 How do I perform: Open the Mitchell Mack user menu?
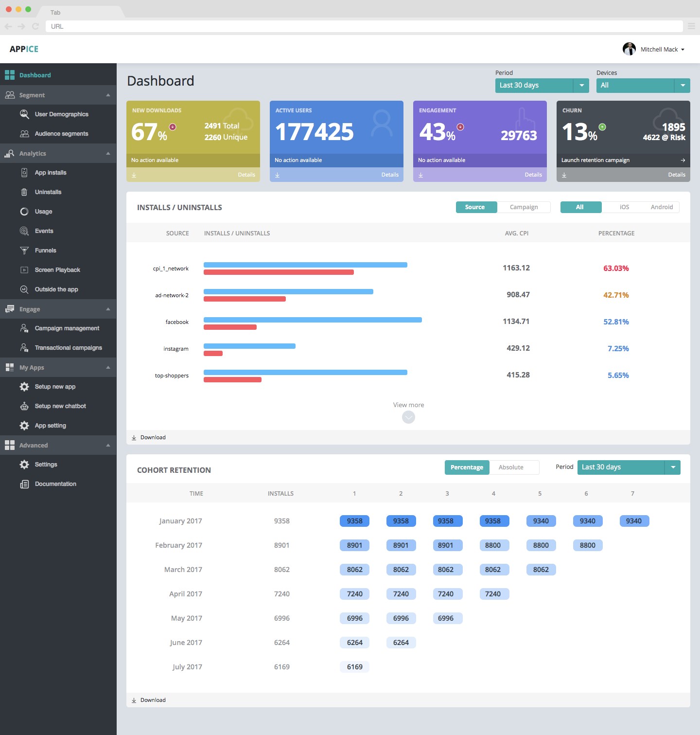662,49
